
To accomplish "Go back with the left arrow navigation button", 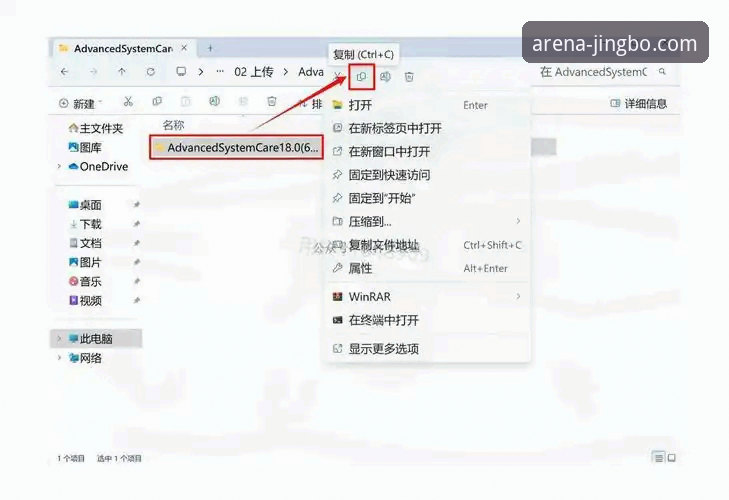I will 65,72.
